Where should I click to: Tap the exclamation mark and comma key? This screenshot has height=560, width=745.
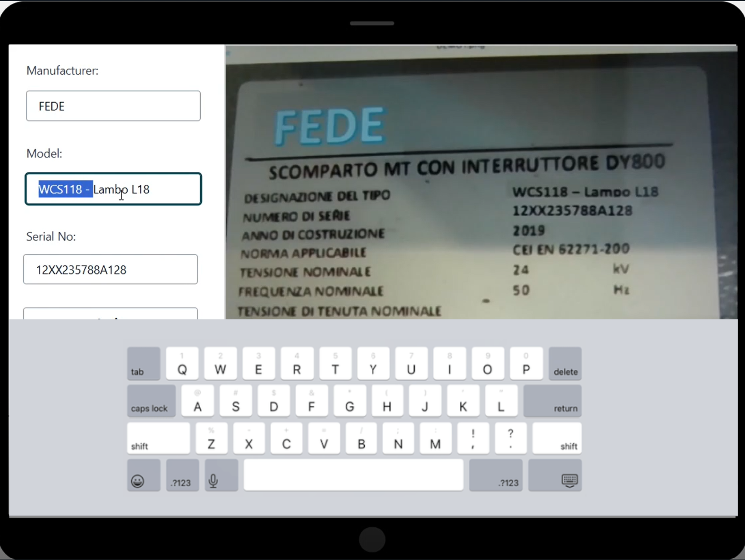coord(473,438)
